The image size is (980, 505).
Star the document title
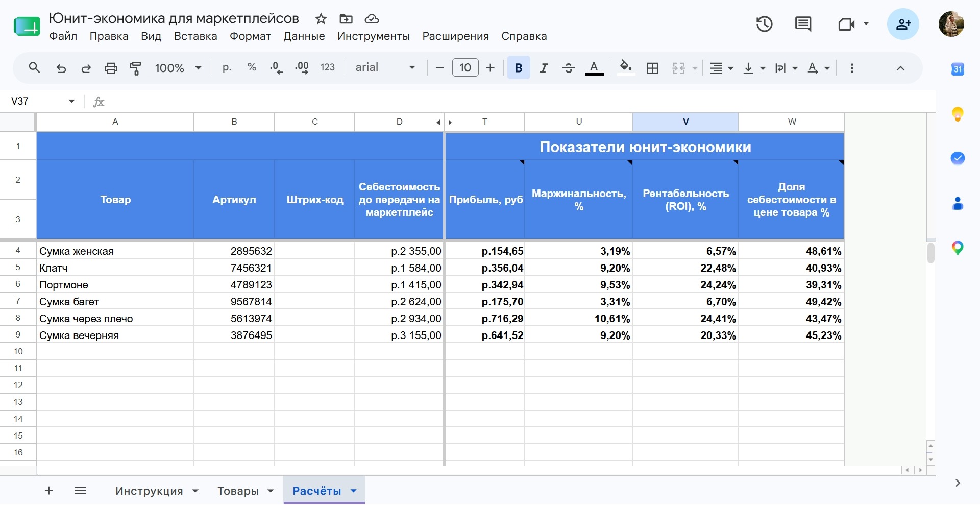click(321, 19)
